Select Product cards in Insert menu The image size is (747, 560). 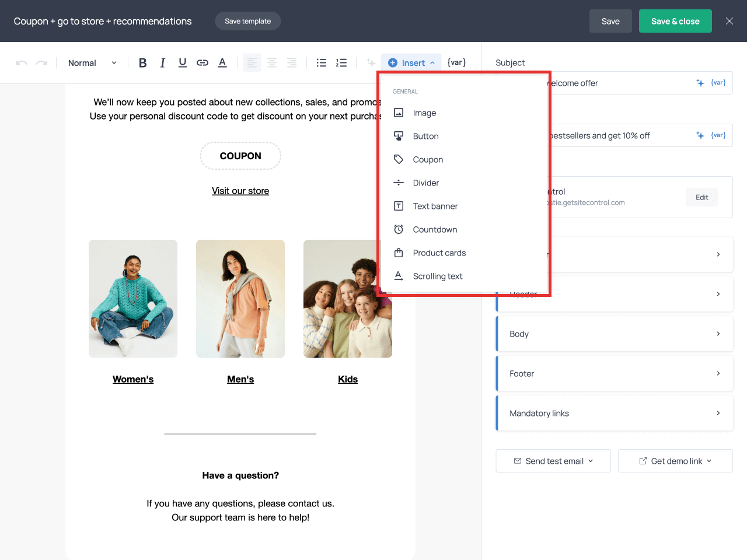tap(439, 253)
